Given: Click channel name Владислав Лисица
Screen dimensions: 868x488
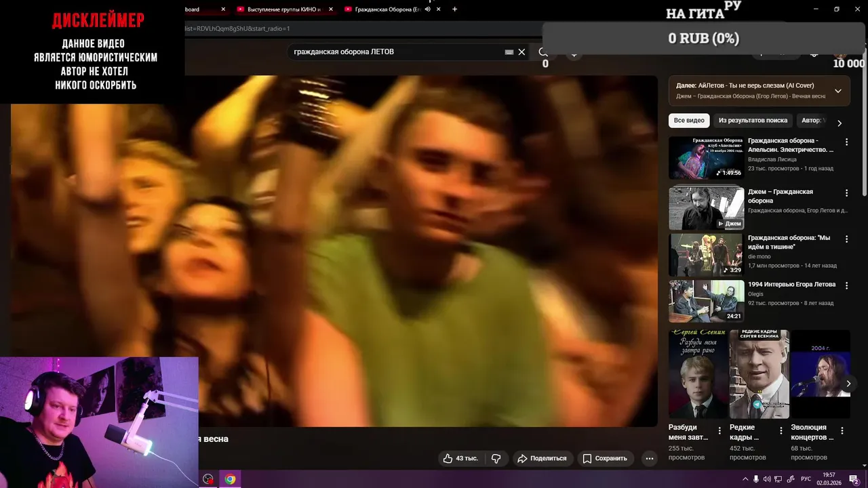Looking at the screenshot, I should point(772,159).
